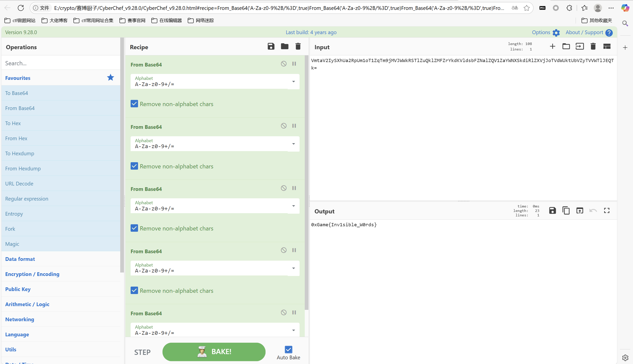Image resolution: width=633 pixels, height=364 pixels.
Task: Reset pane layout icon in Input header
Action: [607, 46]
